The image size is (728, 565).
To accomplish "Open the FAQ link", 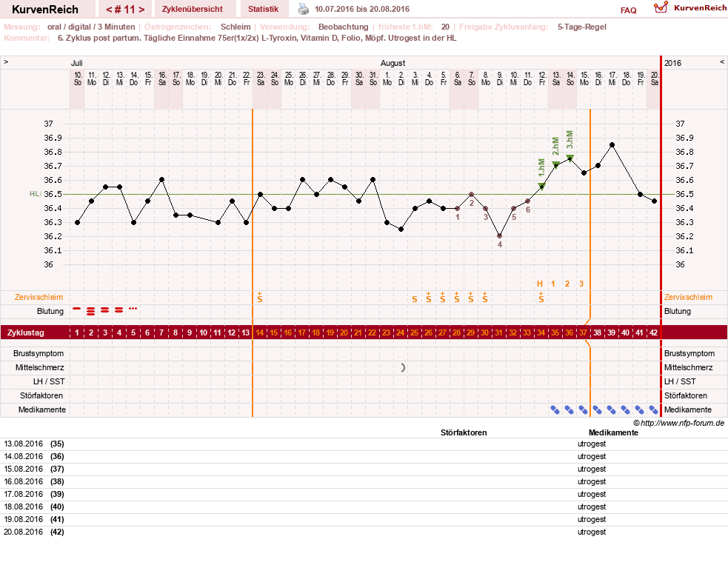I will [628, 10].
